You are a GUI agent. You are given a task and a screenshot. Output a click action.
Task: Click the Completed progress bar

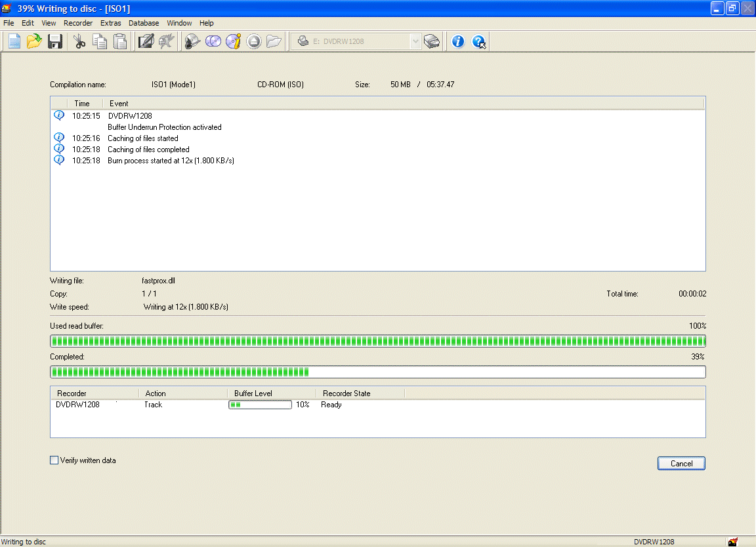click(x=378, y=372)
